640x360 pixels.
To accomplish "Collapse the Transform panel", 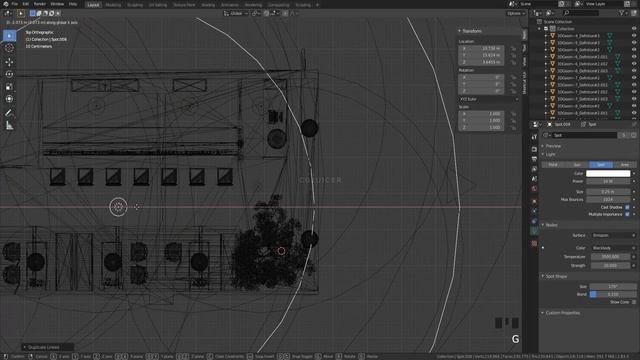I will click(460, 31).
